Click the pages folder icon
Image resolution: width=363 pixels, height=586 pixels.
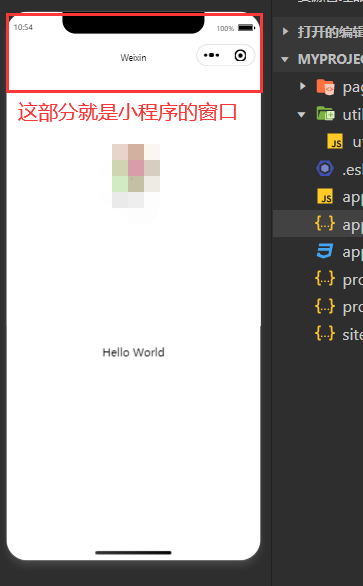pyautogui.click(x=325, y=87)
